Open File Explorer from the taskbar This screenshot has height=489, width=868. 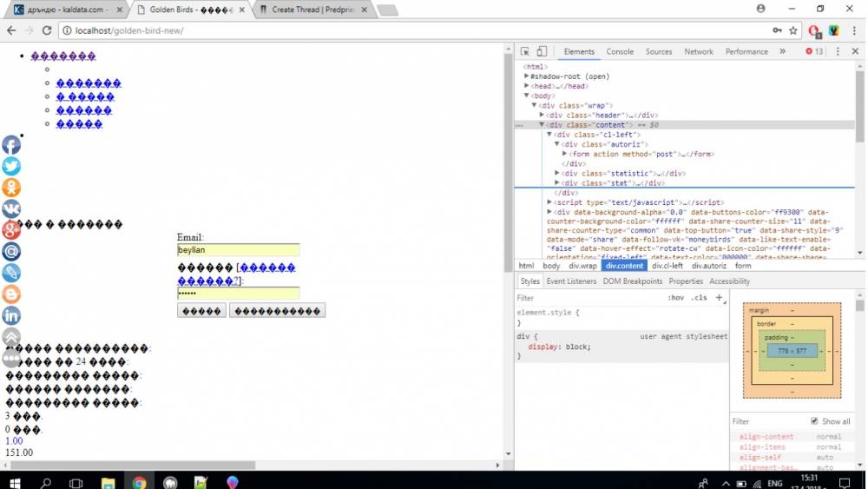point(108,483)
